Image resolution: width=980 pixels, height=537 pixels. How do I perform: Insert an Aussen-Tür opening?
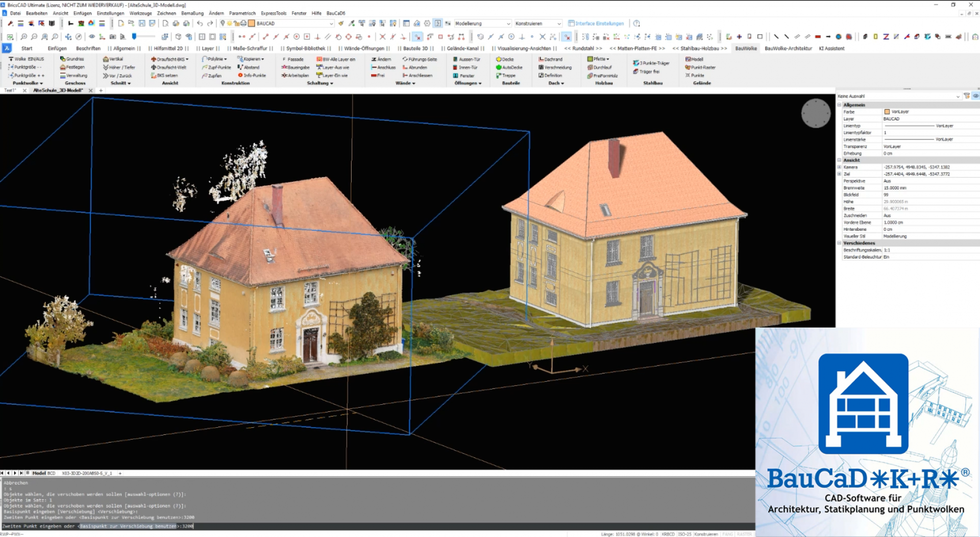467,59
